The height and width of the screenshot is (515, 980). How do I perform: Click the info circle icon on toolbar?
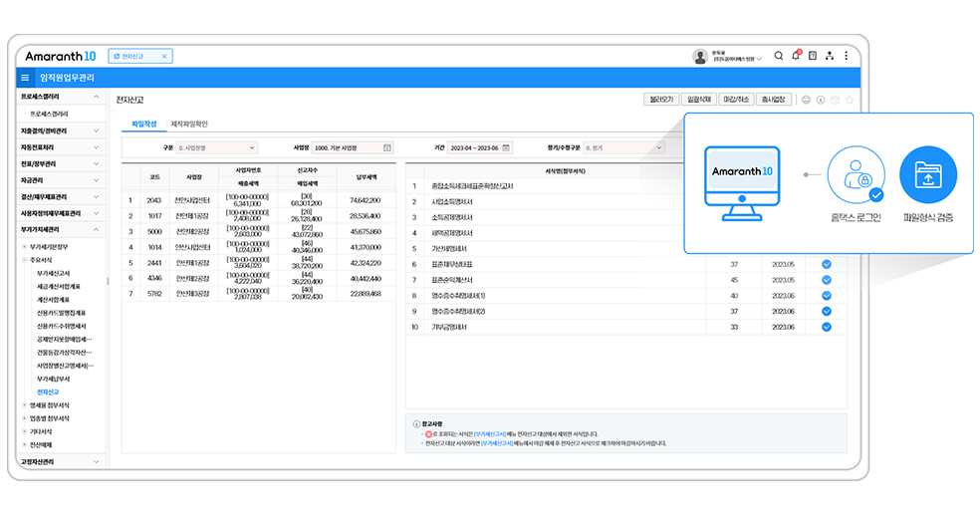(x=821, y=100)
